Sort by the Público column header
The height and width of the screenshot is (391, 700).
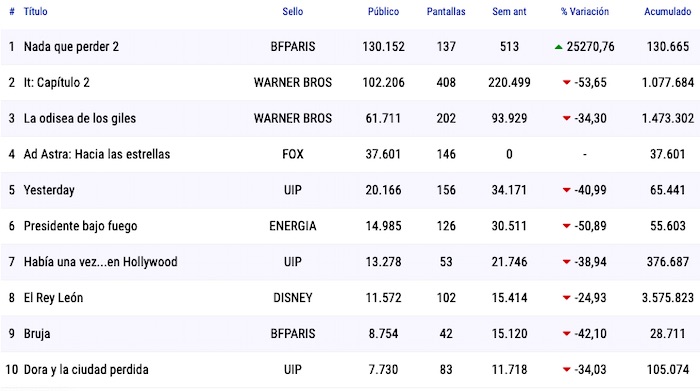pos(383,12)
